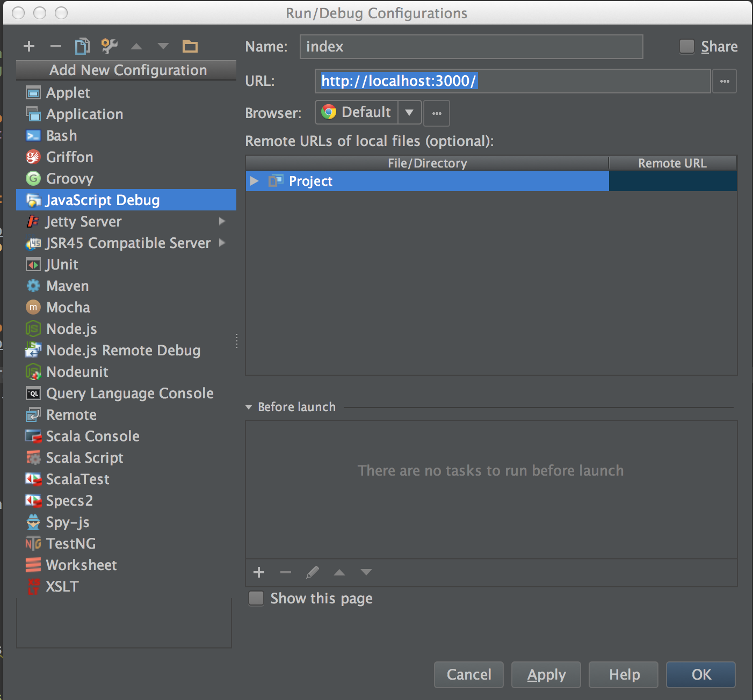
Task: Click the Maven gear icon
Action: pos(33,286)
